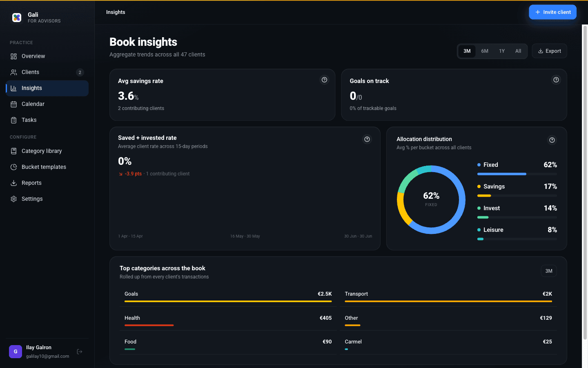
Task: Open Bucket templates
Action: 47,167
